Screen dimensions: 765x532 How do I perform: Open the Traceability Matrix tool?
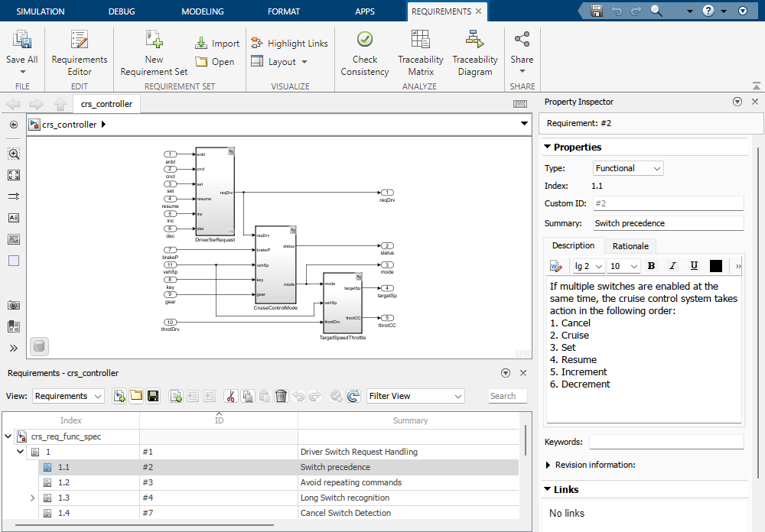point(420,53)
